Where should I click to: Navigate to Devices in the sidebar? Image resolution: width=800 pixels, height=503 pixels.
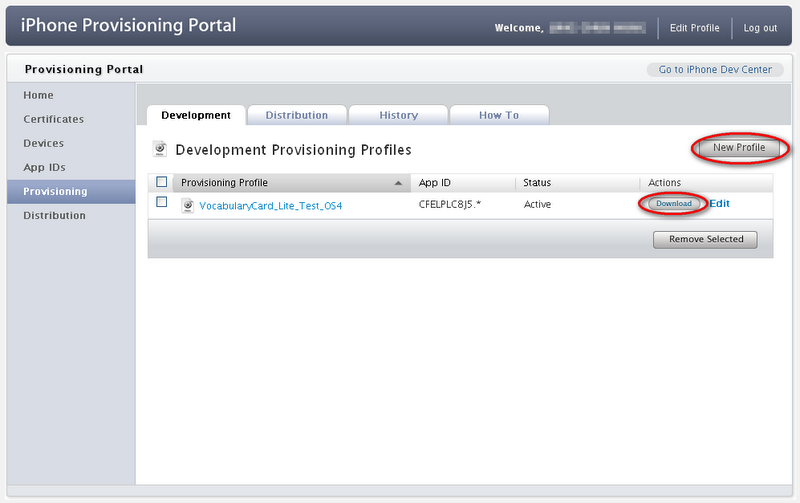[43, 143]
